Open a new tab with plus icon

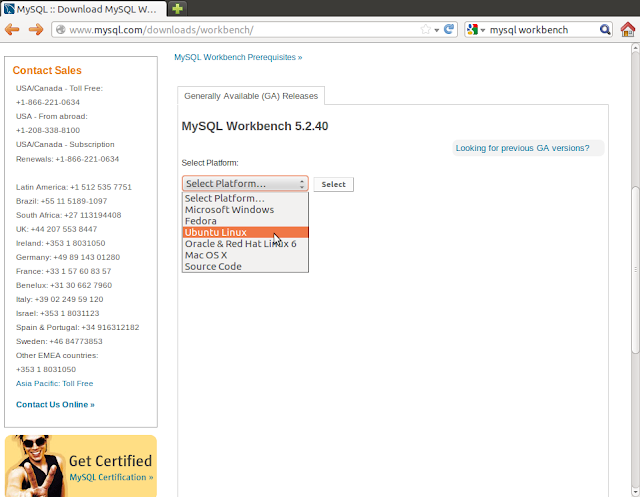[x=177, y=9]
